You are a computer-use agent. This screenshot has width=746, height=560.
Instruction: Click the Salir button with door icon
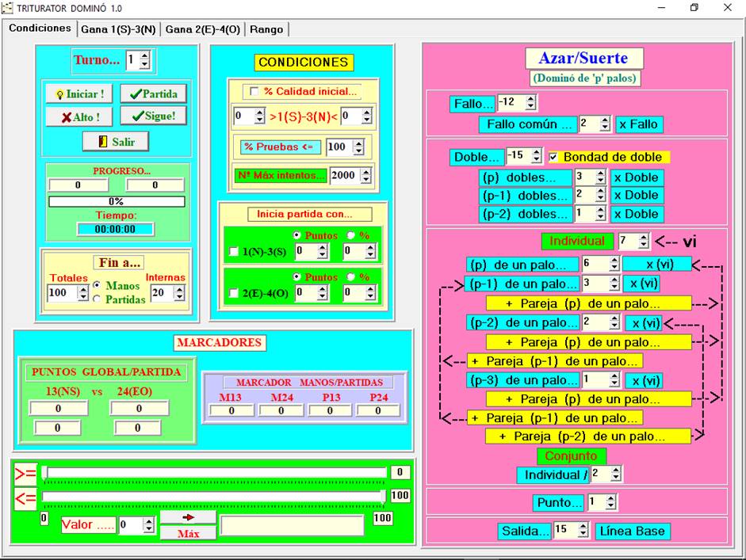pos(116,141)
